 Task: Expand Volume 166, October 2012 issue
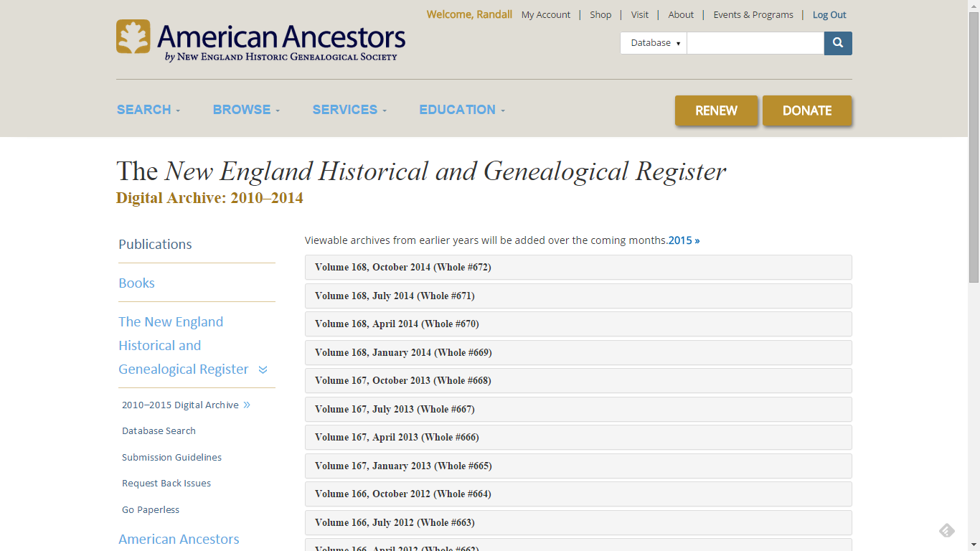[578, 494]
